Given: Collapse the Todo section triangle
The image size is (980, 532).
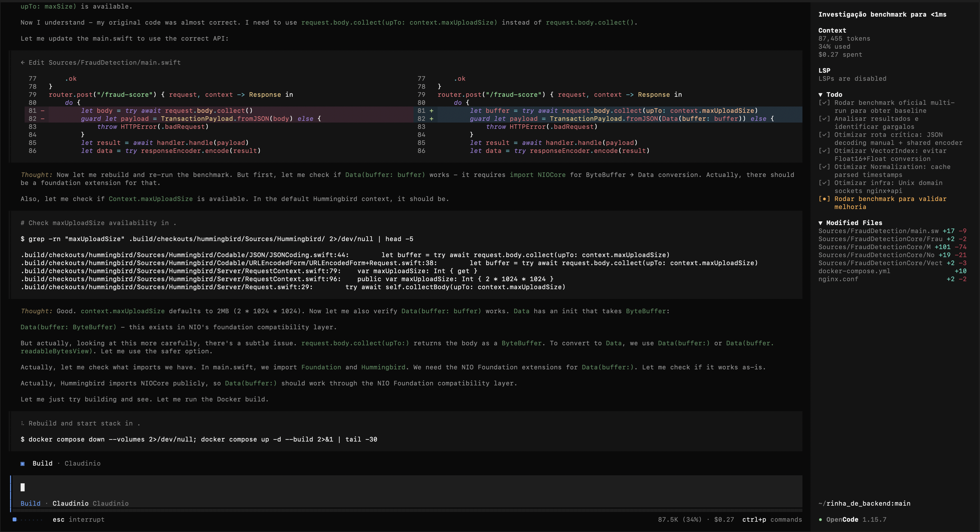Looking at the screenshot, I should (x=820, y=95).
